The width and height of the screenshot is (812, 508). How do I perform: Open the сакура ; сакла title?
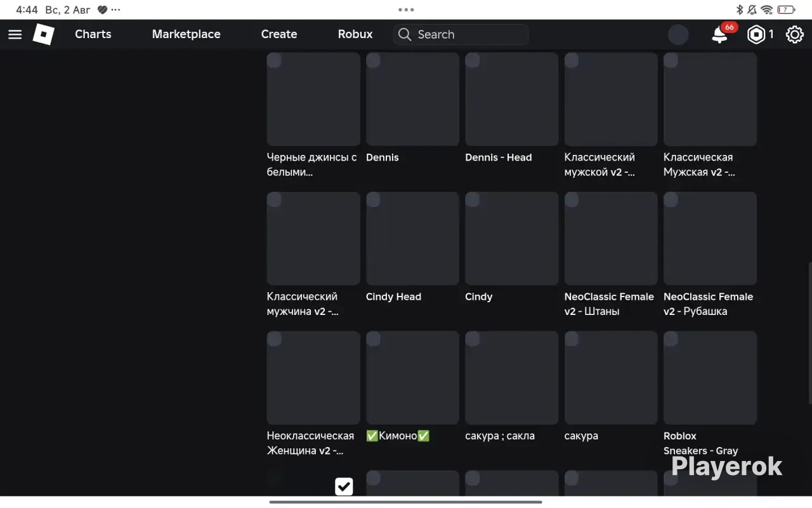click(x=500, y=436)
